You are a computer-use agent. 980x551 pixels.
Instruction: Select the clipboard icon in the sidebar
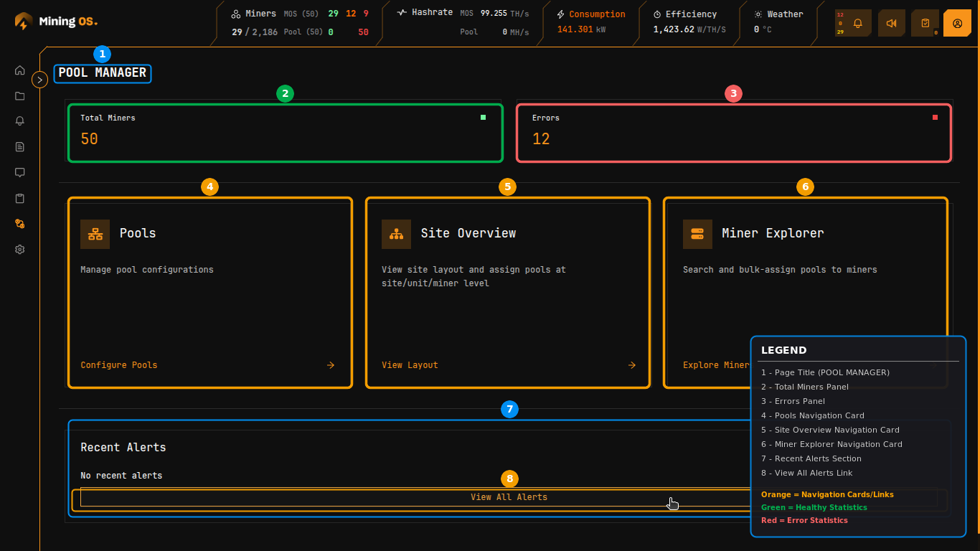(20, 198)
